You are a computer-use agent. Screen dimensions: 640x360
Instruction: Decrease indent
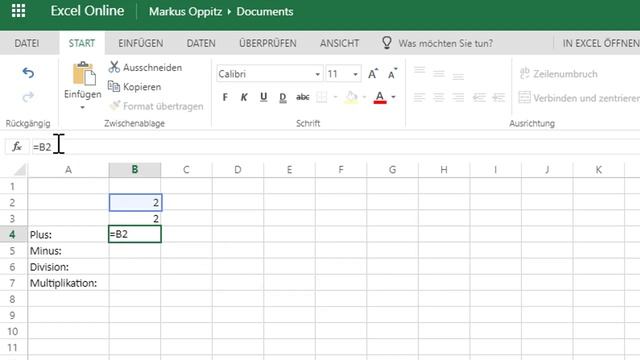(x=479, y=97)
